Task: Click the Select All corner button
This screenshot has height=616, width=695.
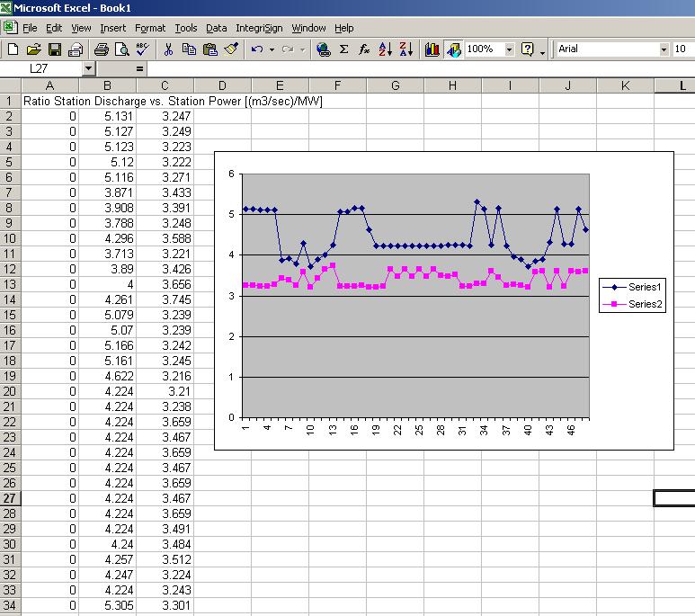Action: 10,85
